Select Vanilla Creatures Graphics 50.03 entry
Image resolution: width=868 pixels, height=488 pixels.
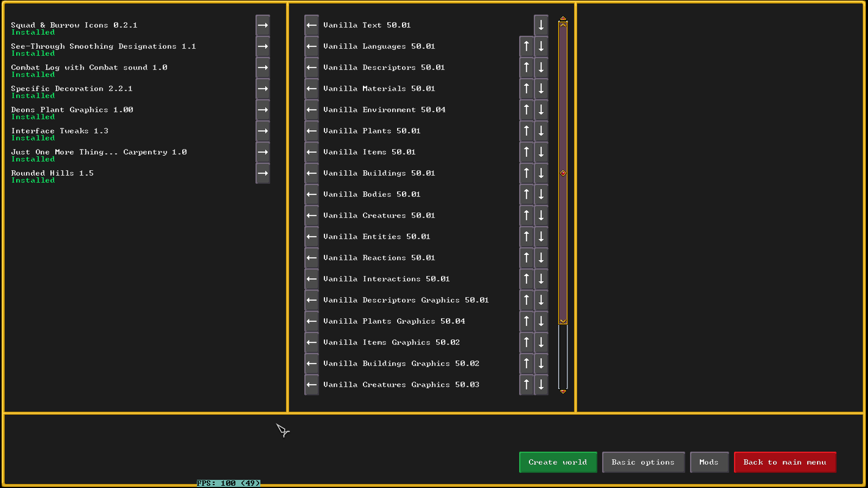pyautogui.click(x=401, y=384)
